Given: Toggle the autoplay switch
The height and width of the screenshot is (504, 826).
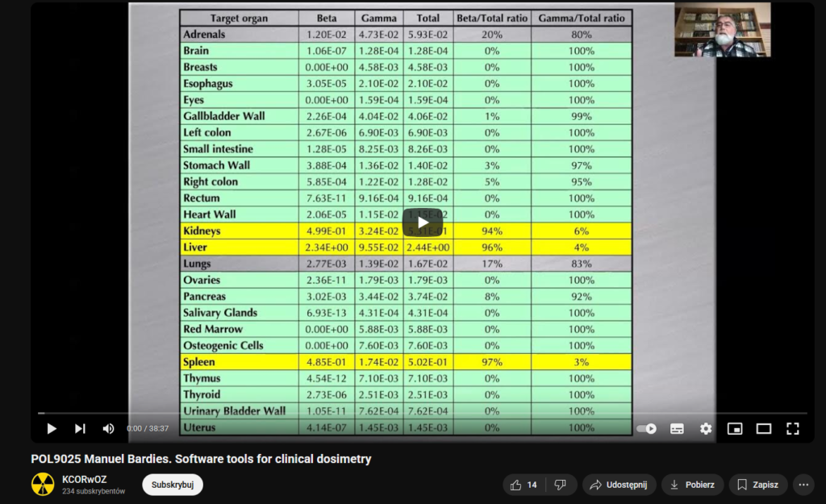Looking at the screenshot, I should pos(647,429).
